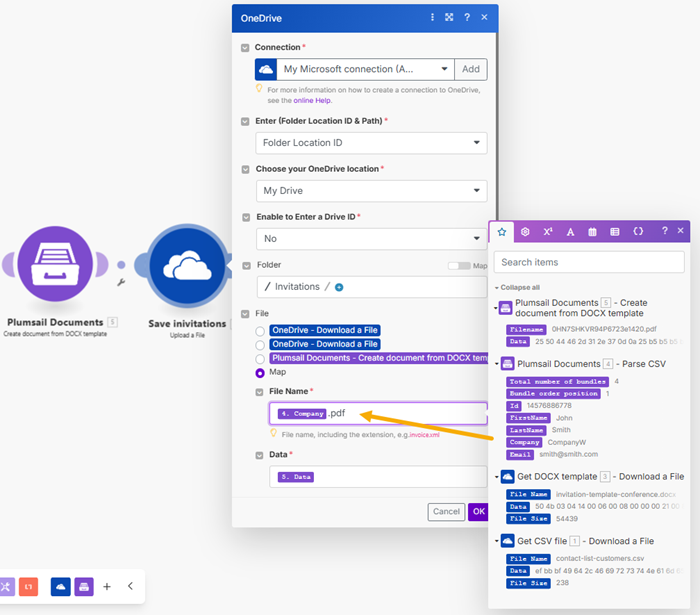Switch to the math functions tab
Screen dimensions: 700x615
point(548,232)
